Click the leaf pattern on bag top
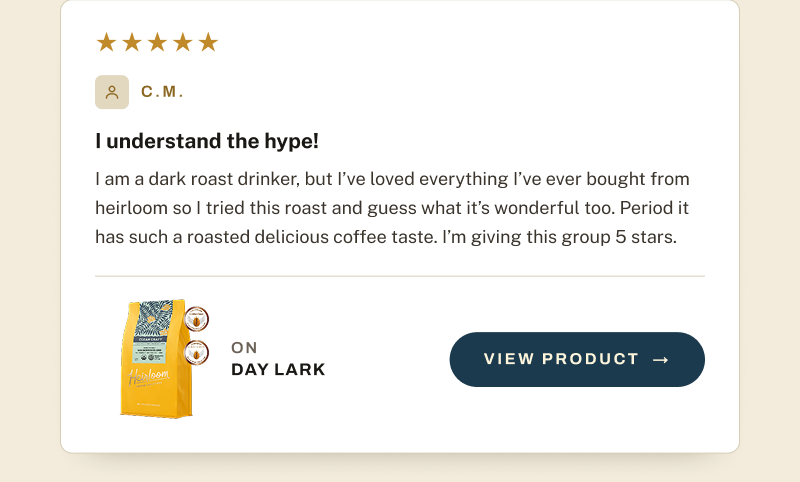The image size is (800, 482). (x=156, y=318)
